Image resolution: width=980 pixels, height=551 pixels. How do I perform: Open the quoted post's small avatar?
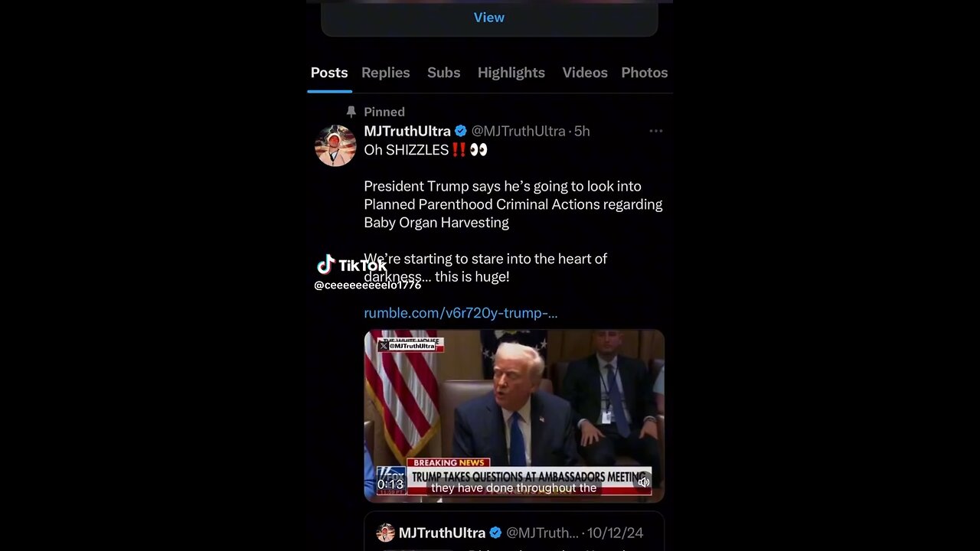386,533
